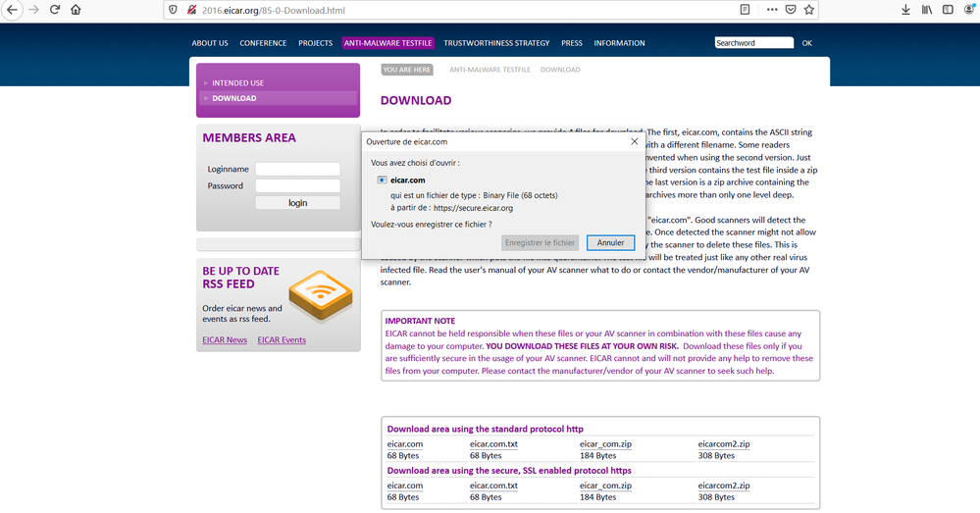
Task: Open the EICAR News link
Action: 225,340
